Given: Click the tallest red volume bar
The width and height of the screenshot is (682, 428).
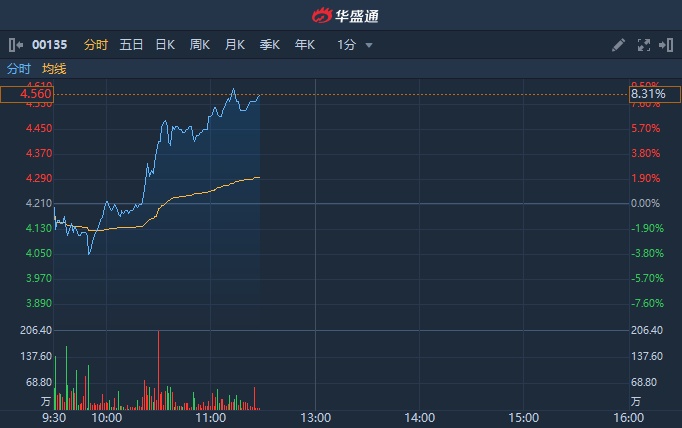Looking at the screenshot, I should pos(159,370).
